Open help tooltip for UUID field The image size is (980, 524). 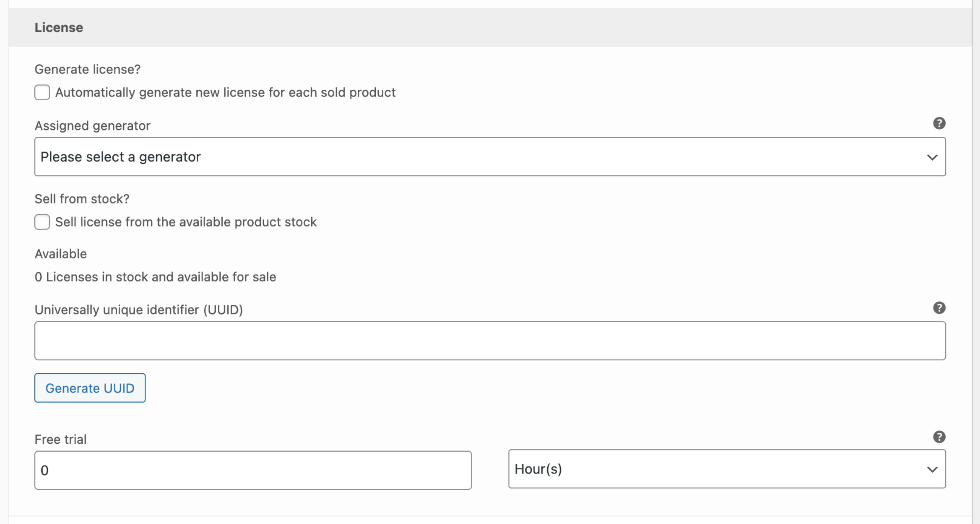(x=939, y=308)
